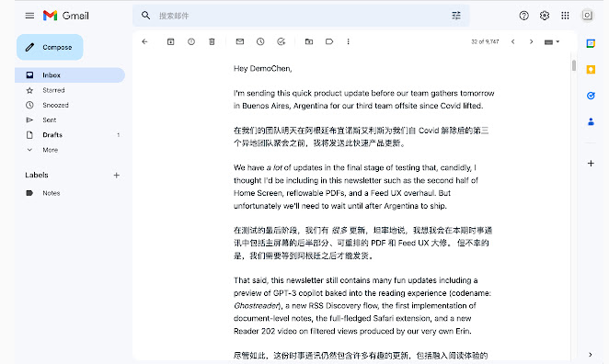Image resolution: width=609 pixels, height=364 pixels.
Task: Click the '32 of 9,747' counter
Action: pyautogui.click(x=485, y=41)
